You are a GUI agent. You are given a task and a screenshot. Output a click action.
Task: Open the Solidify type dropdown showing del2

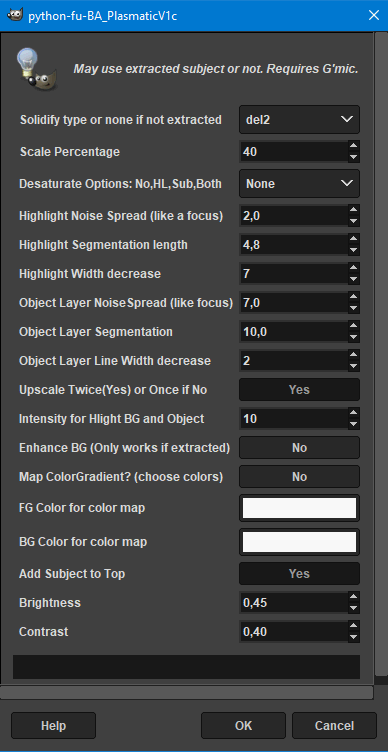coord(299,119)
